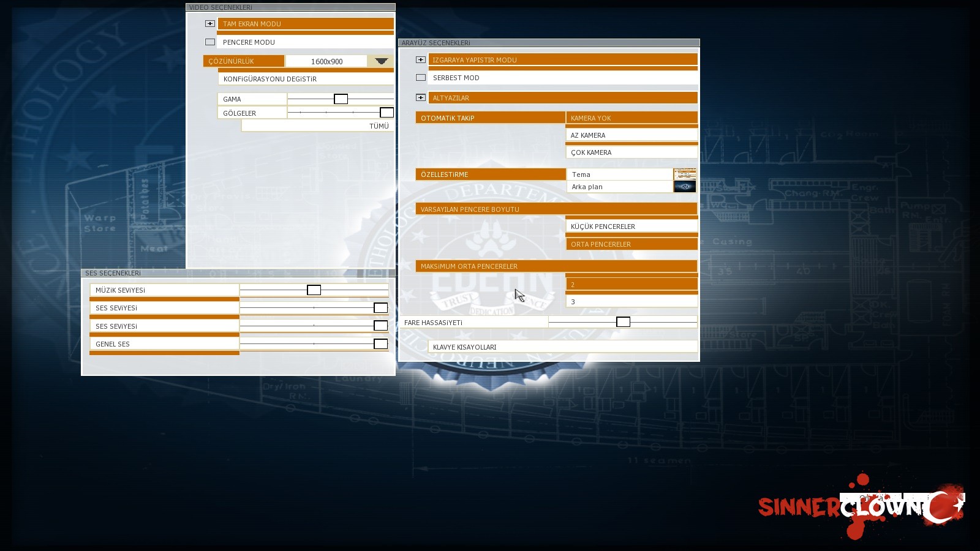
Task: Choose Küçük Pencereler size
Action: (631, 227)
